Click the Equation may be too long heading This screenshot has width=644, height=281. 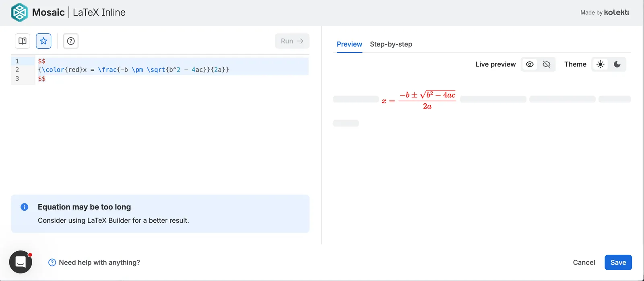84,207
